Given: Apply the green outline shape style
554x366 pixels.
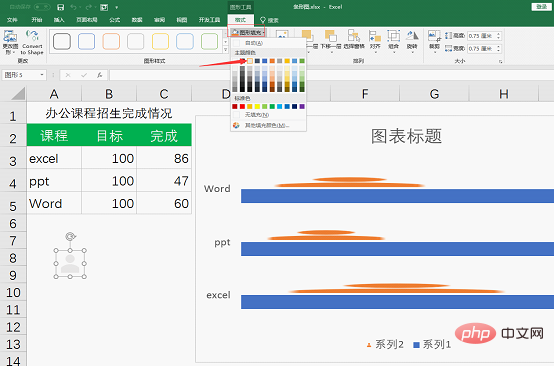Looking at the screenshot, I should point(209,41).
